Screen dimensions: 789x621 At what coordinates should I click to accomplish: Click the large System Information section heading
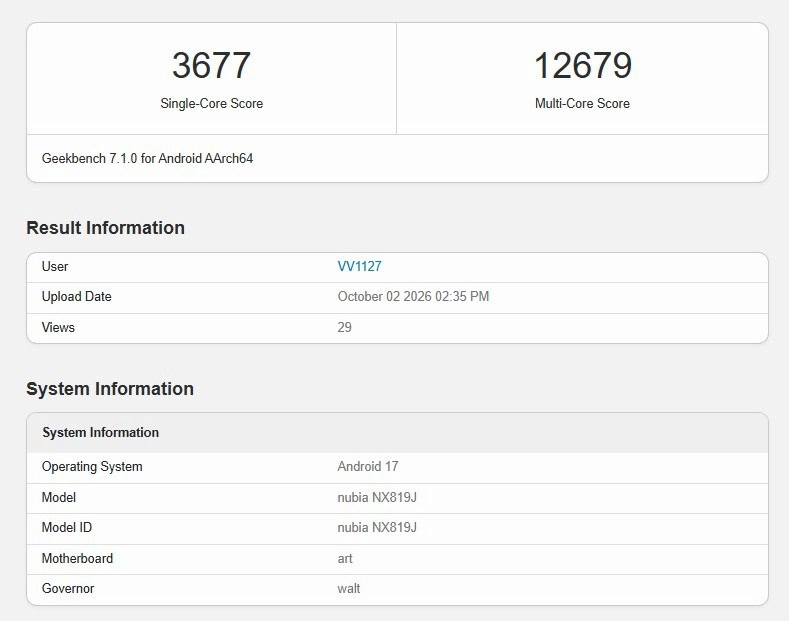(110, 389)
